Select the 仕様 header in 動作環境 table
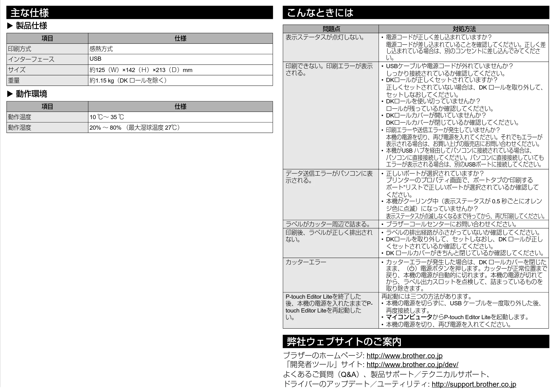555x392 pixels. [x=181, y=106]
